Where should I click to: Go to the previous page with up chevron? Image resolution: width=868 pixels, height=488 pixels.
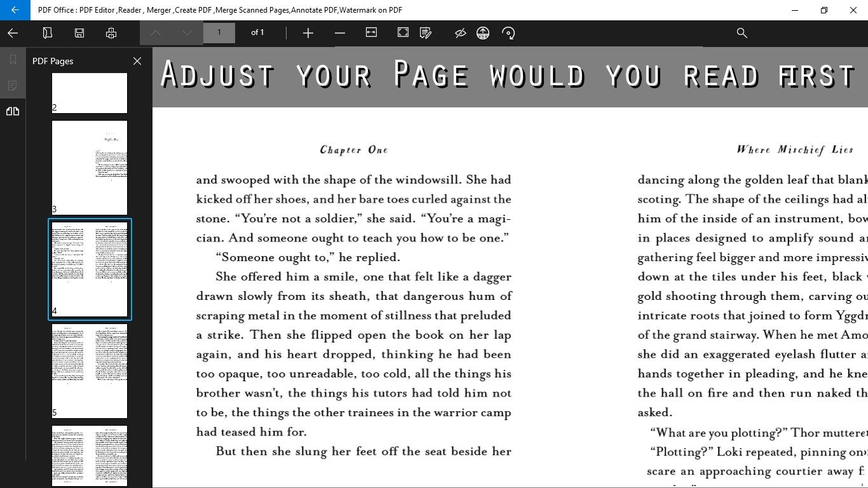[156, 33]
